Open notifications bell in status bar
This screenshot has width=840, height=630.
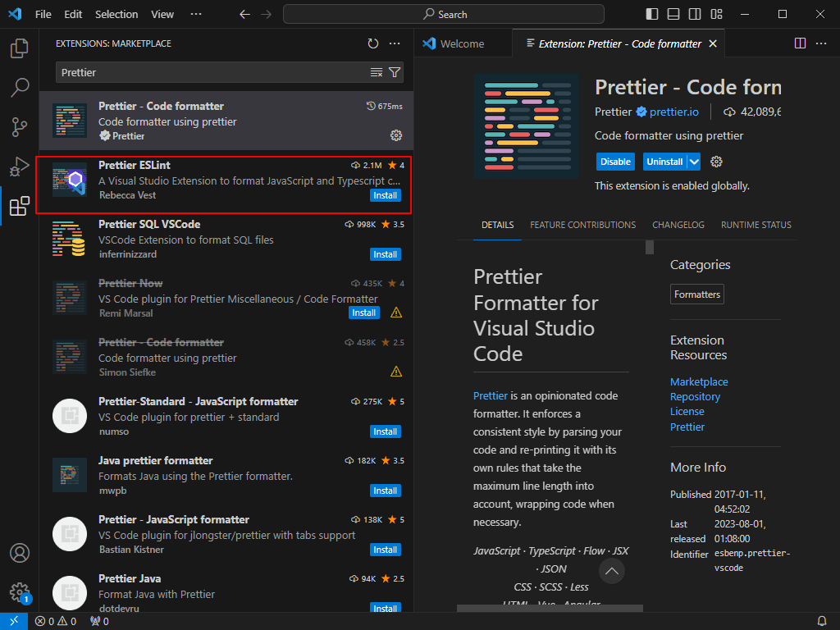(822, 621)
